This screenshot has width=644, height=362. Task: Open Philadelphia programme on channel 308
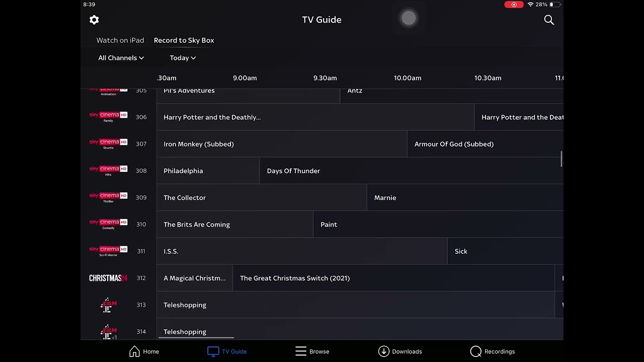pyautogui.click(x=208, y=171)
